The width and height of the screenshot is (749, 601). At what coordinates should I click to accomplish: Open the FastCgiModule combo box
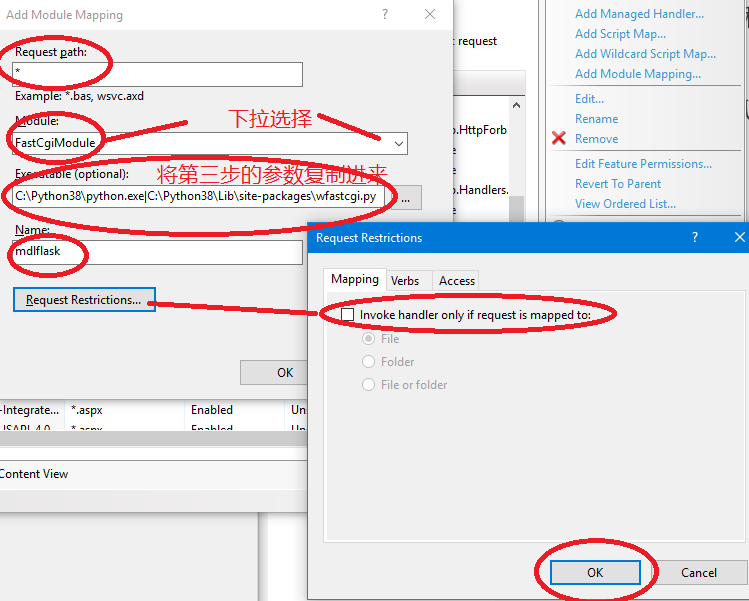tap(210, 143)
